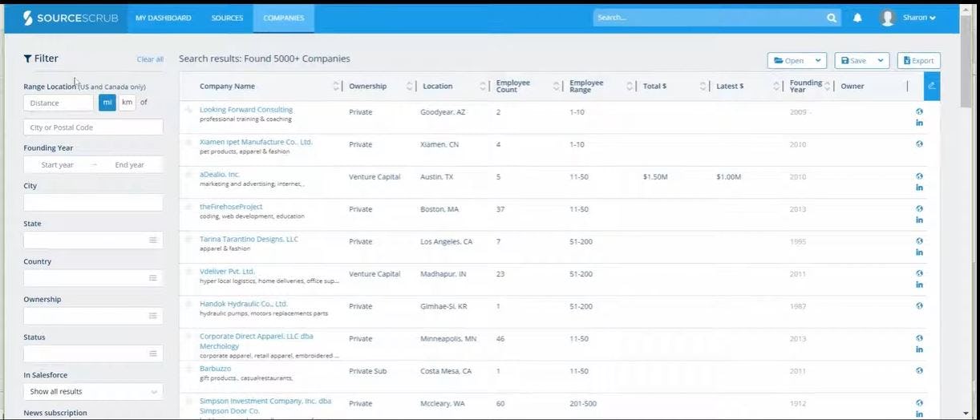980x420 pixels.
Task: Click the City or Postal Code field
Action: pos(93,127)
